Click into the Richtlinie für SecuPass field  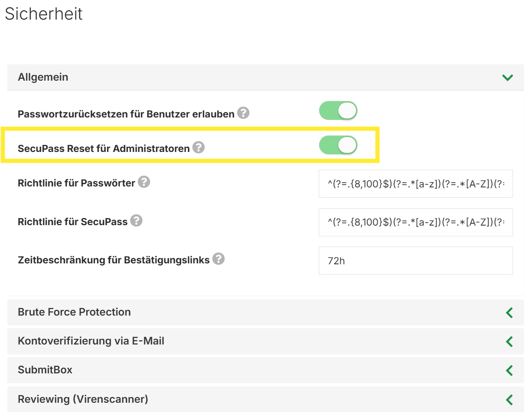[x=416, y=222]
